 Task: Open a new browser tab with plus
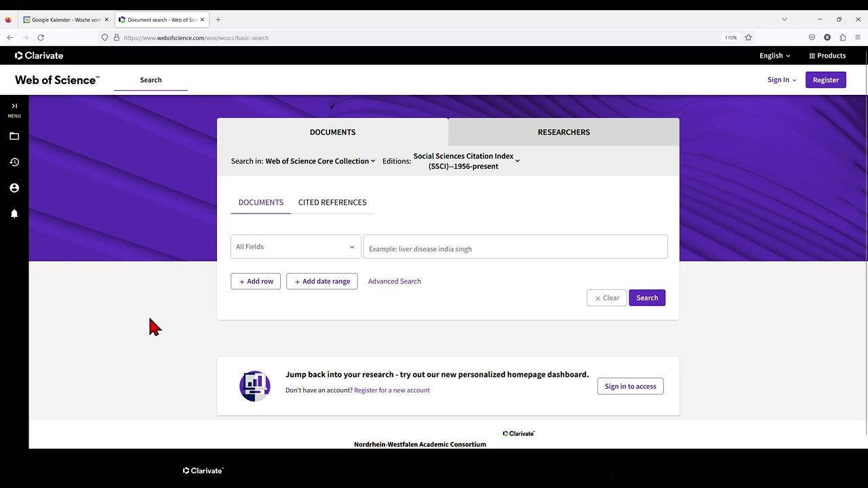(x=218, y=20)
